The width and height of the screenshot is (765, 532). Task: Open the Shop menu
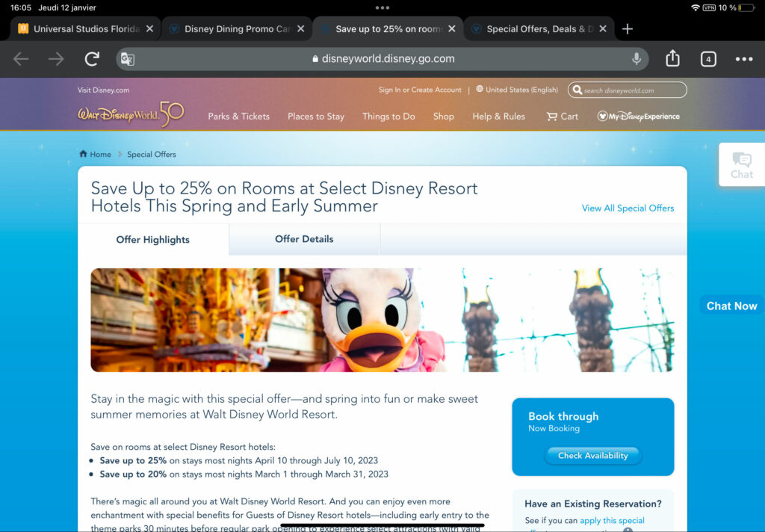click(x=444, y=116)
